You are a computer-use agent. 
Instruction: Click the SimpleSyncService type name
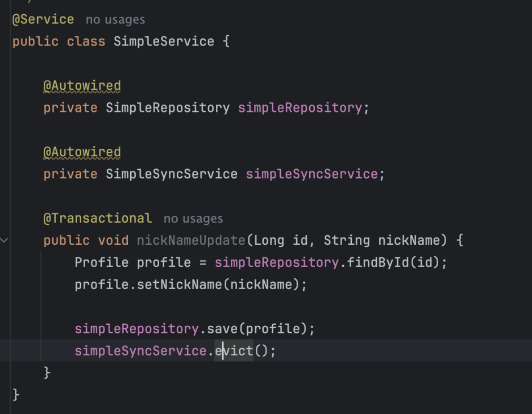click(172, 174)
